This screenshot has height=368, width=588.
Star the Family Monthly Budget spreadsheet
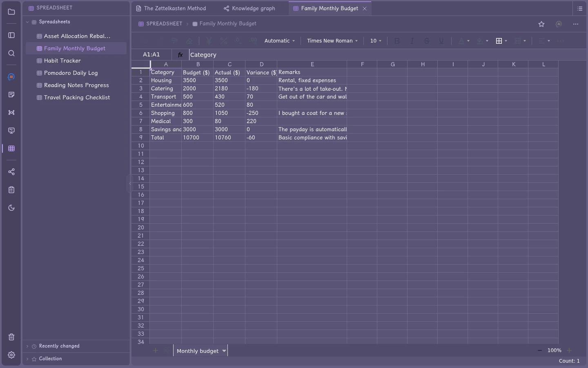click(x=541, y=24)
